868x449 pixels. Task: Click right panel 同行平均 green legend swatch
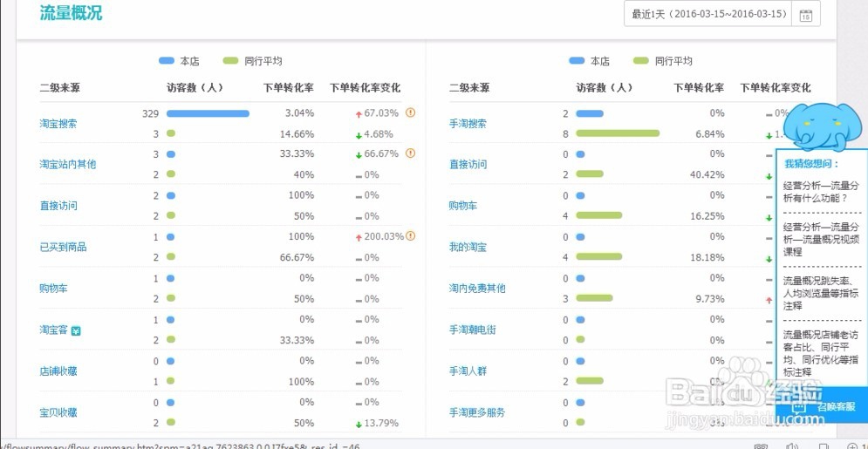pyautogui.click(x=641, y=61)
